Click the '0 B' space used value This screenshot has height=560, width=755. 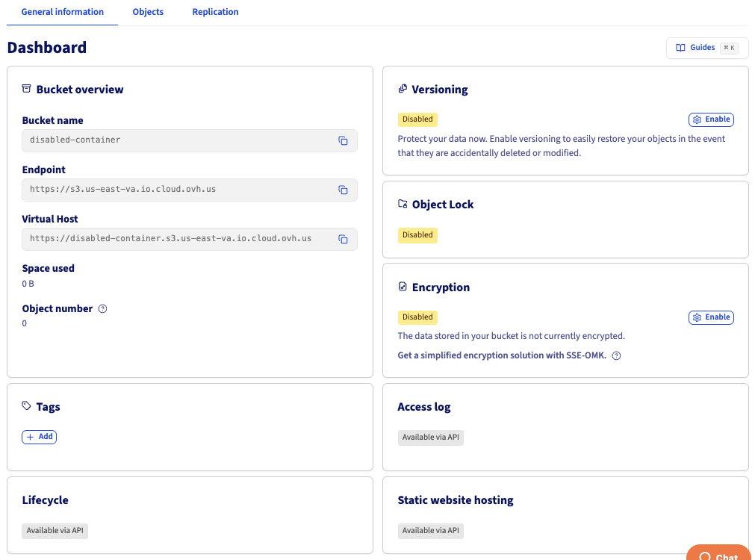[x=28, y=284]
